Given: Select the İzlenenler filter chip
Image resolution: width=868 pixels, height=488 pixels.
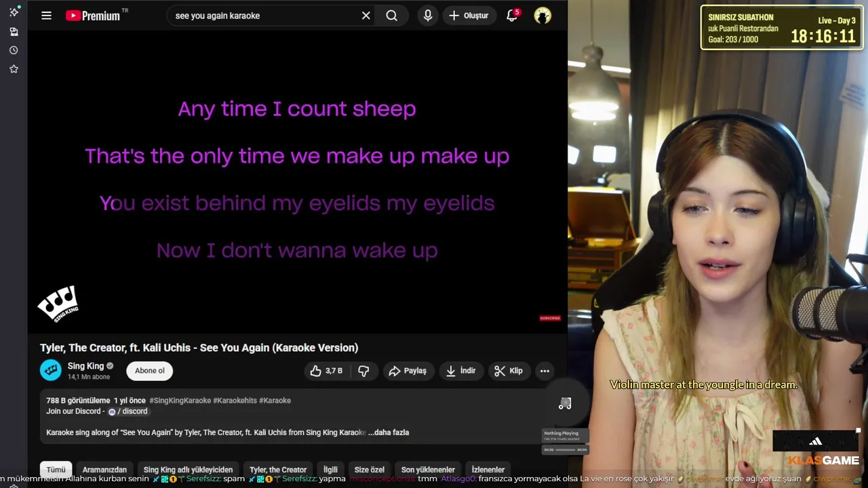Looking at the screenshot, I should (x=488, y=470).
